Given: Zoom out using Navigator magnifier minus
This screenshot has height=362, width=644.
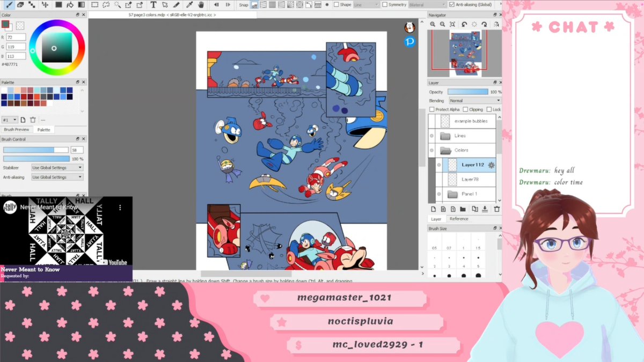Looking at the screenshot, I should coord(442,24).
